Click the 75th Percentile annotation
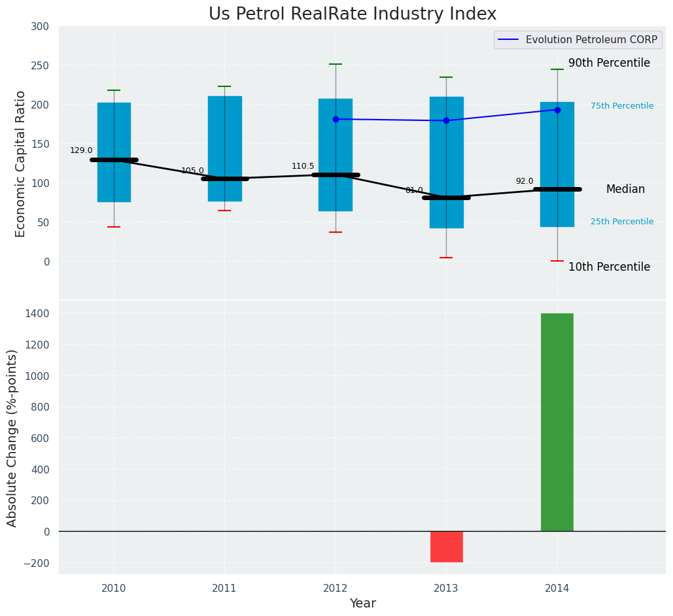Screen dimensions: 673x616 (621, 106)
